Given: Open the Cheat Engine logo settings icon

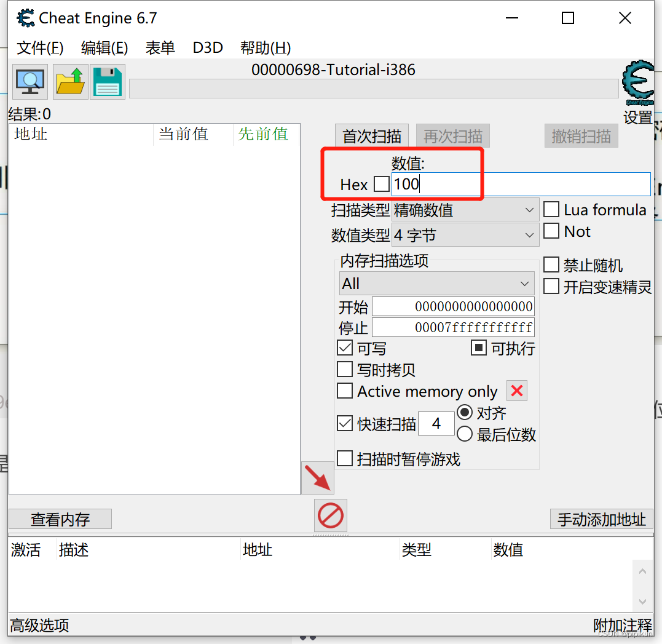Looking at the screenshot, I should (639, 82).
